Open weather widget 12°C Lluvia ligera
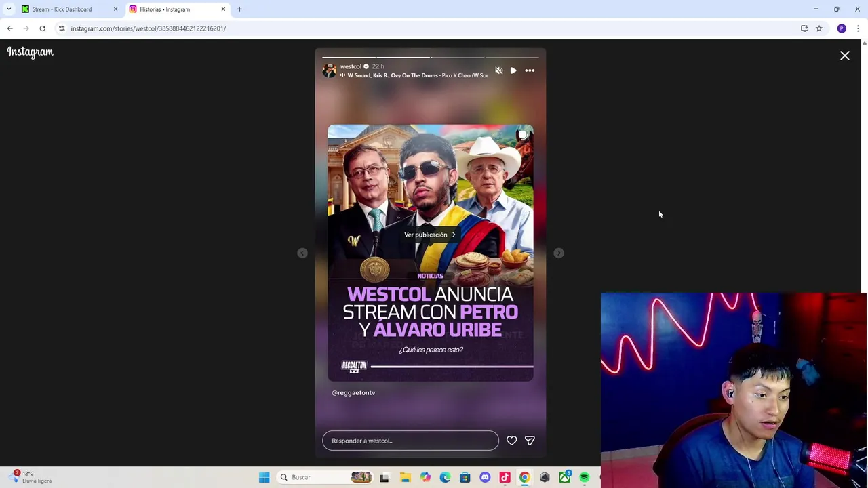 [x=31, y=477]
